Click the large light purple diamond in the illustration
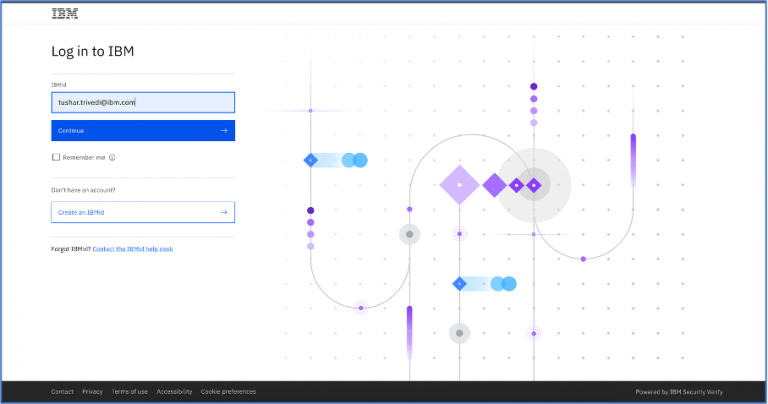The width and height of the screenshot is (768, 404). pos(459,185)
